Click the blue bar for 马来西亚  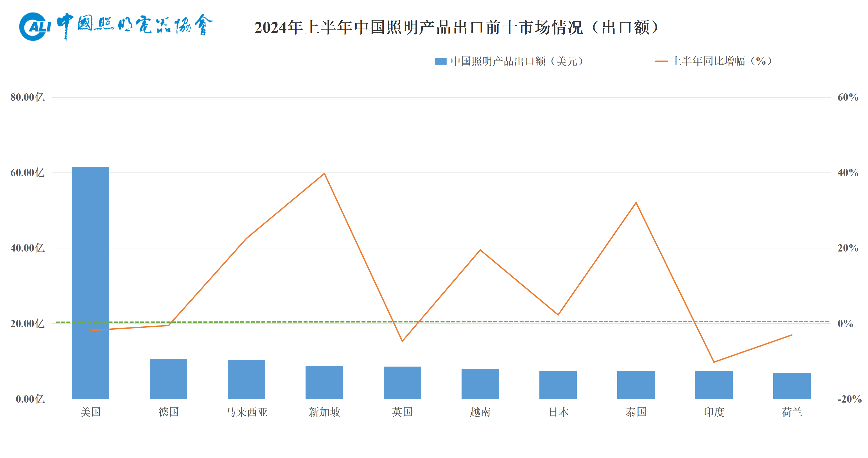click(x=246, y=380)
